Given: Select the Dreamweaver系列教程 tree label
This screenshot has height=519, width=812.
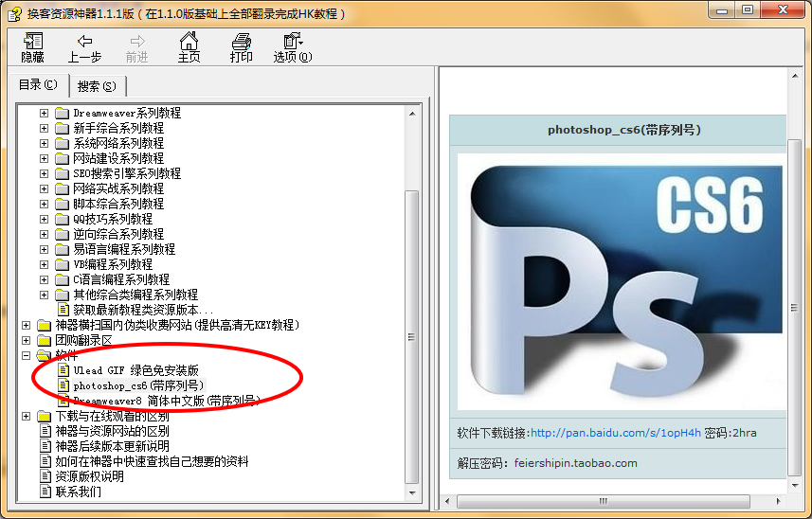Looking at the screenshot, I should (127, 113).
